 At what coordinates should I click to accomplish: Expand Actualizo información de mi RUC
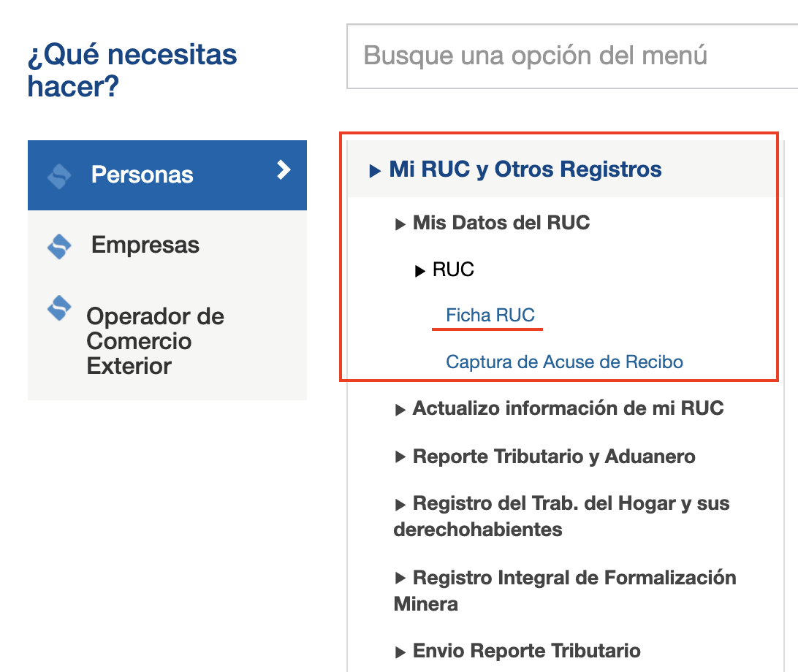(x=559, y=408)
